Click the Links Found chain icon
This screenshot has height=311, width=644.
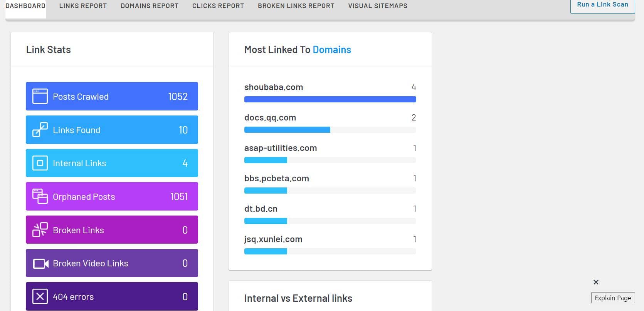(40, 130)
